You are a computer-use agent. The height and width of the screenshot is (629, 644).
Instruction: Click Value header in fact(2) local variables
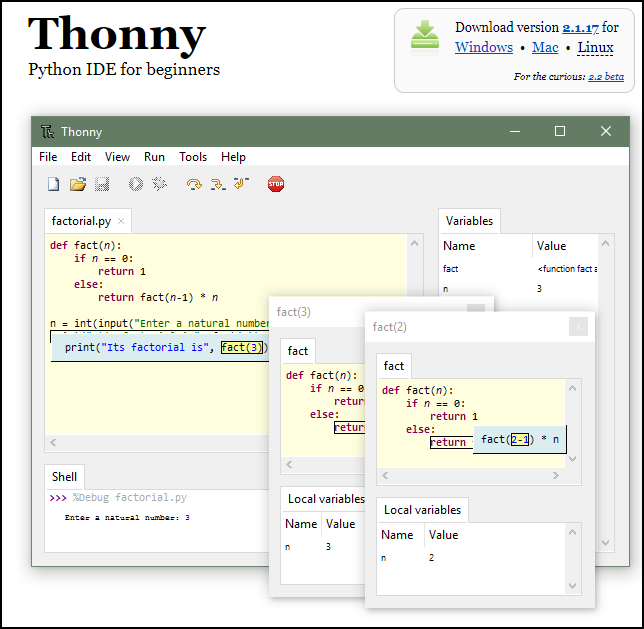coord(494,535)
